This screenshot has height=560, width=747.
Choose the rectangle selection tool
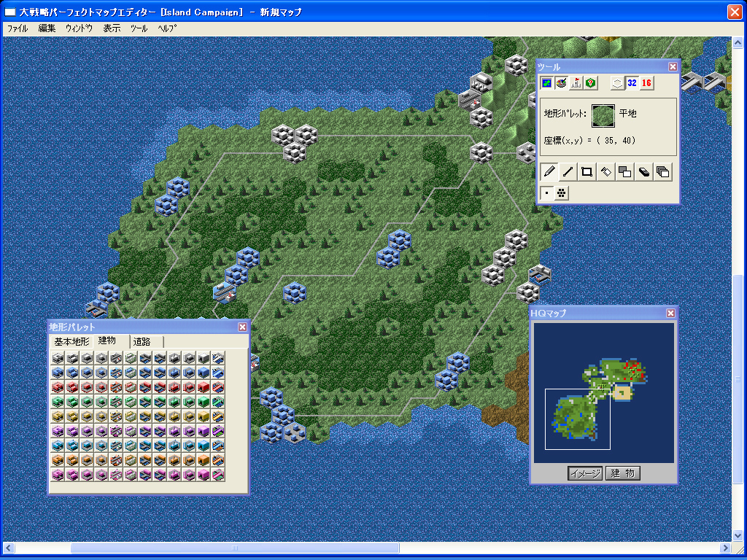[x=587, y=172]
